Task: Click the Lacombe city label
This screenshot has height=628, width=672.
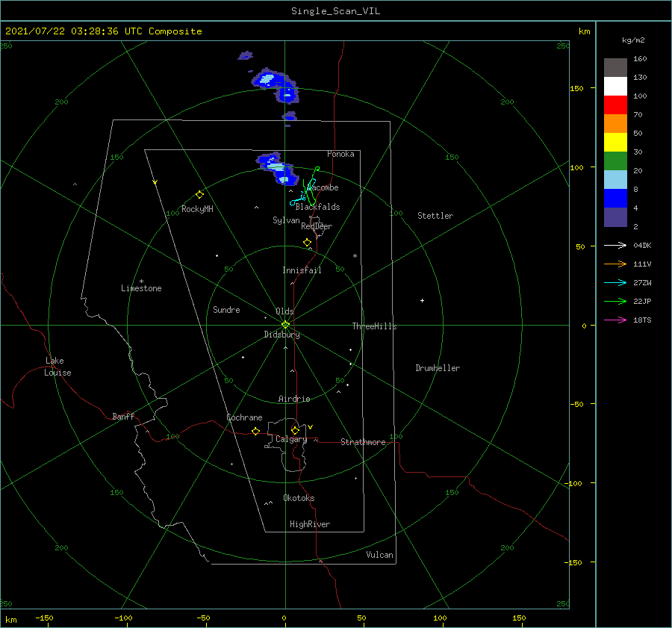Action: pyautogui.click(x=323, y=187)
